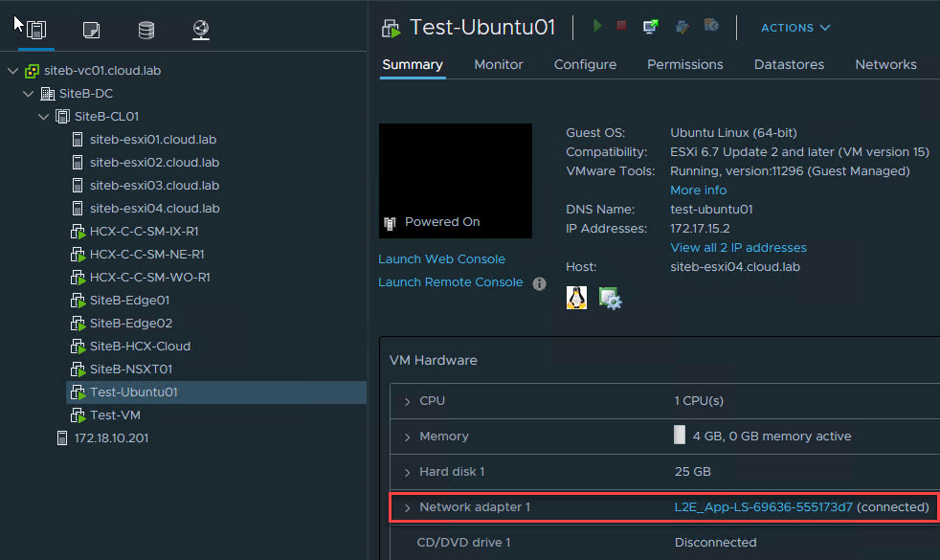This screenshot has width=940, height=560.
Task: Expand the Network adapter 1 row
Action: [407, 507]
